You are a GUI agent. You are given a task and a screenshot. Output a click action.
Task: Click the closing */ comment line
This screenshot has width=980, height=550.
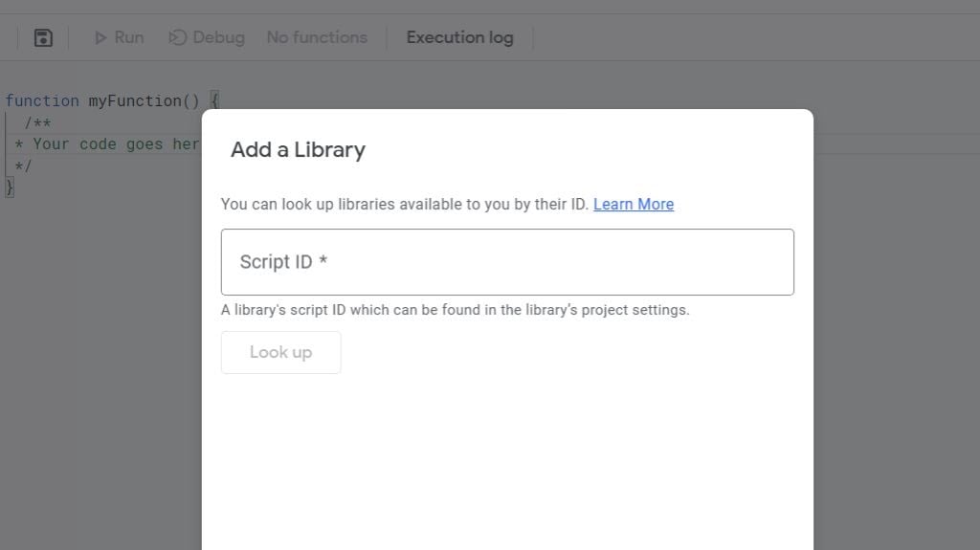(23, 165)
